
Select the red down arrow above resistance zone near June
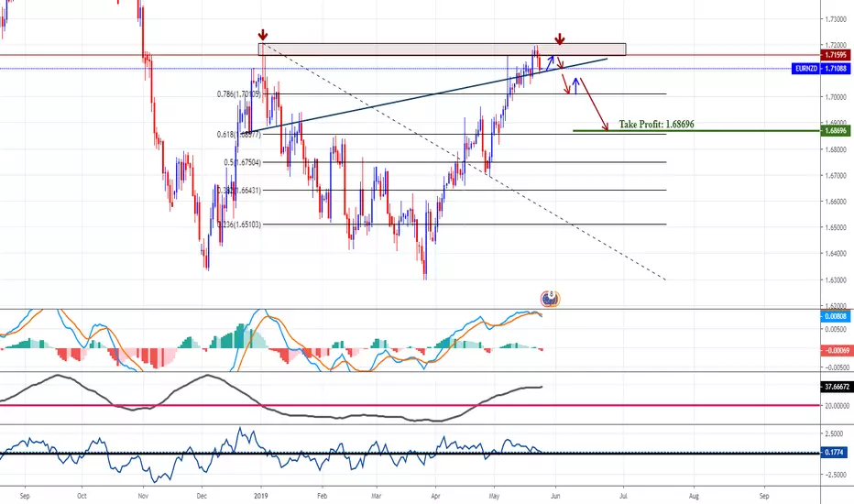coord(559,38)
